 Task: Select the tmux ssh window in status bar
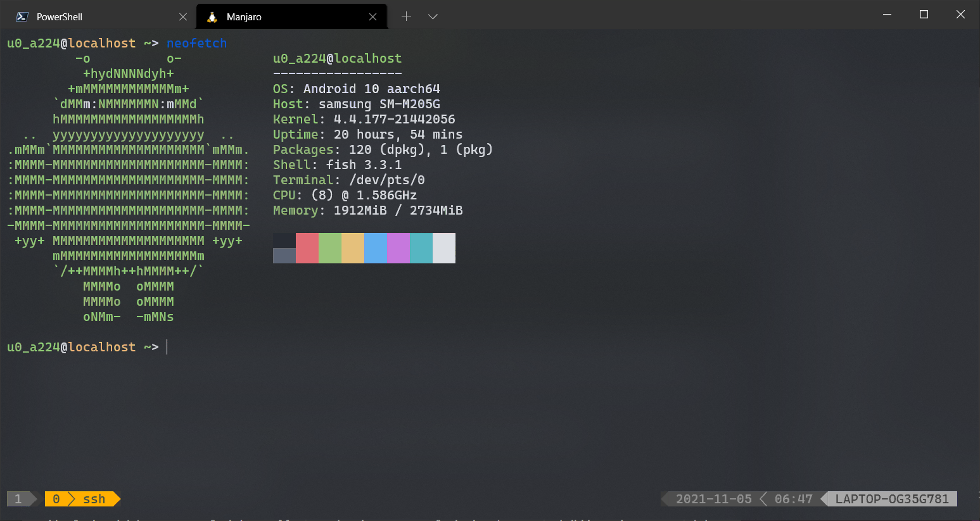coord(93,499)
